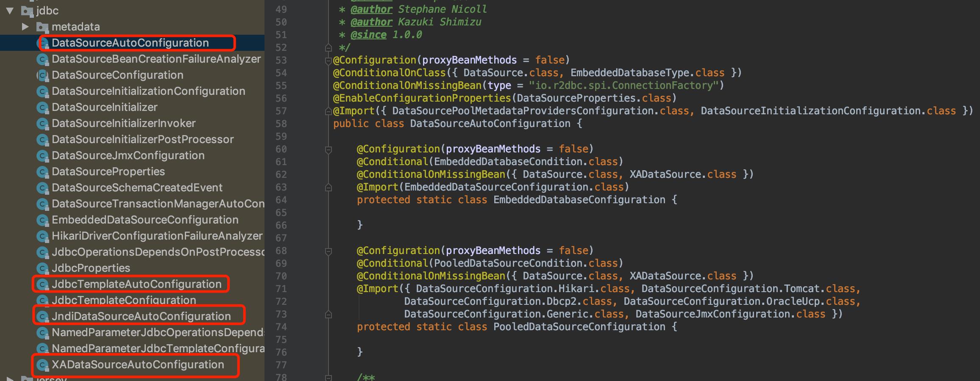Click the DataSourceInitializationConfiguration class icon
Screen dimensions: 980x381
(42, 91)
